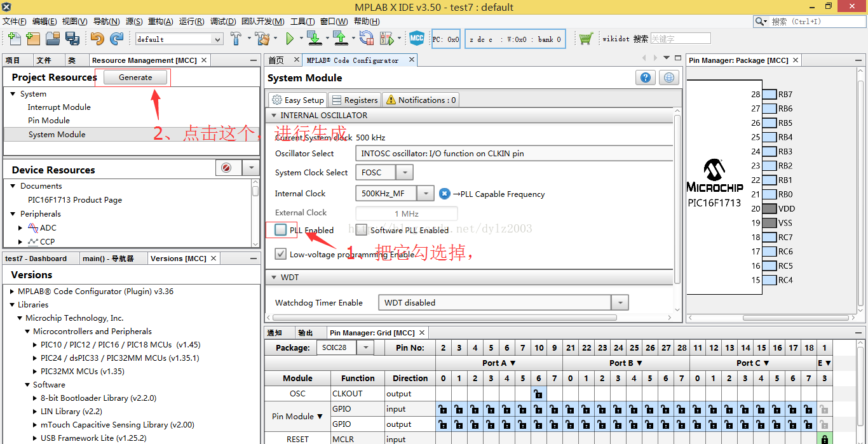Click the Generate button

pyautogui.click(x=135, y=77)
